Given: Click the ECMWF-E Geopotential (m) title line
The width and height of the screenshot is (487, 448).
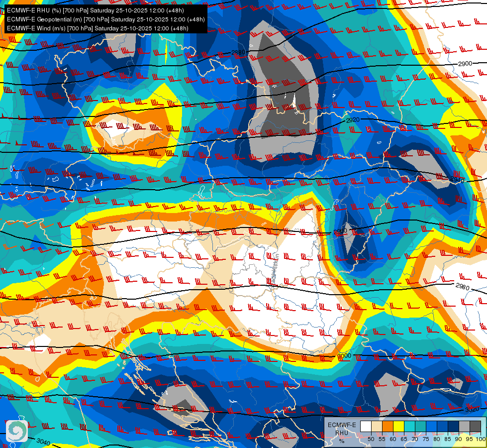Looking at the screenshot, I should coord(106,19).
